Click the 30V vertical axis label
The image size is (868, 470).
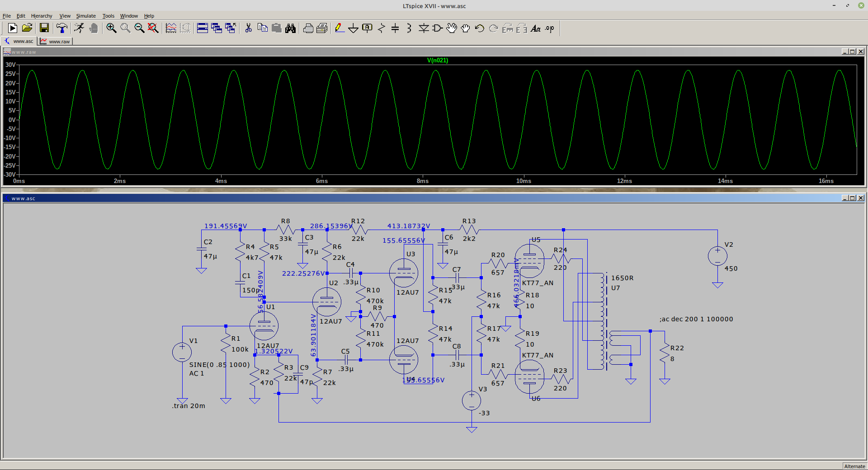(x=10, y=65)
